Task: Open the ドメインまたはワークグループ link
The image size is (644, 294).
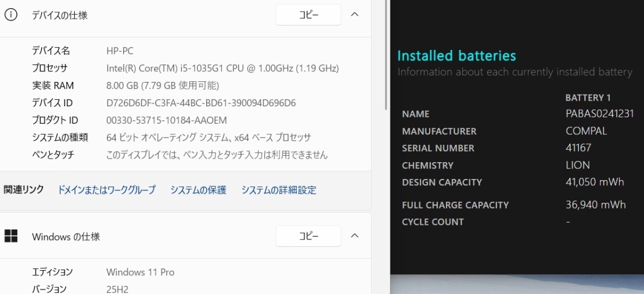Action: [x=106, y=190]
